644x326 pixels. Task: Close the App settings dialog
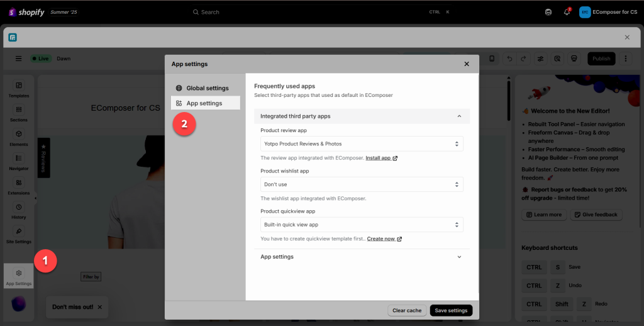point(467,64)
